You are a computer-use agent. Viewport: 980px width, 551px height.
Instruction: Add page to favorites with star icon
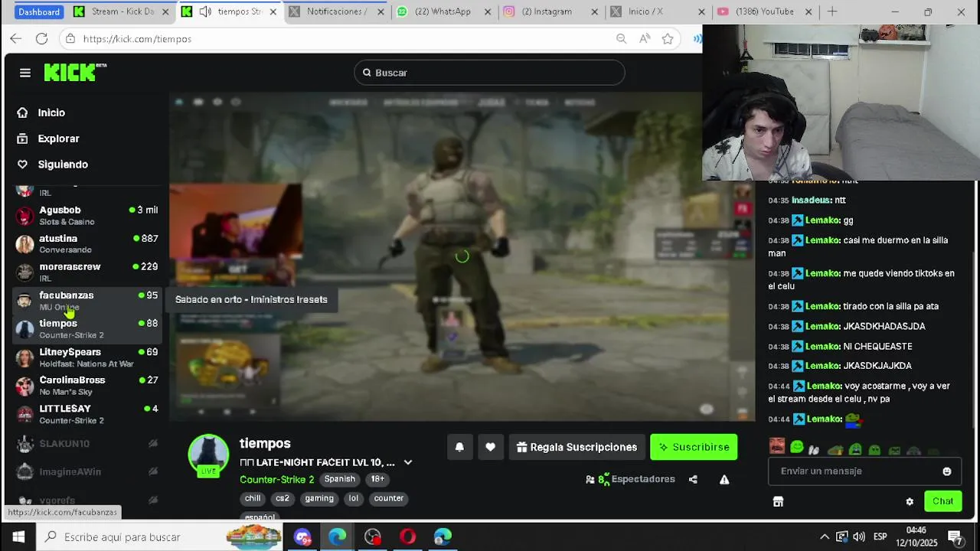click(668, 39)
